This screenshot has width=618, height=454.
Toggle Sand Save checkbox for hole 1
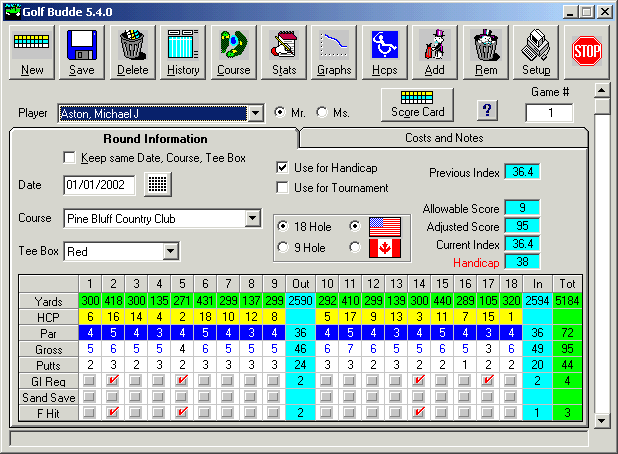[89, 396]
